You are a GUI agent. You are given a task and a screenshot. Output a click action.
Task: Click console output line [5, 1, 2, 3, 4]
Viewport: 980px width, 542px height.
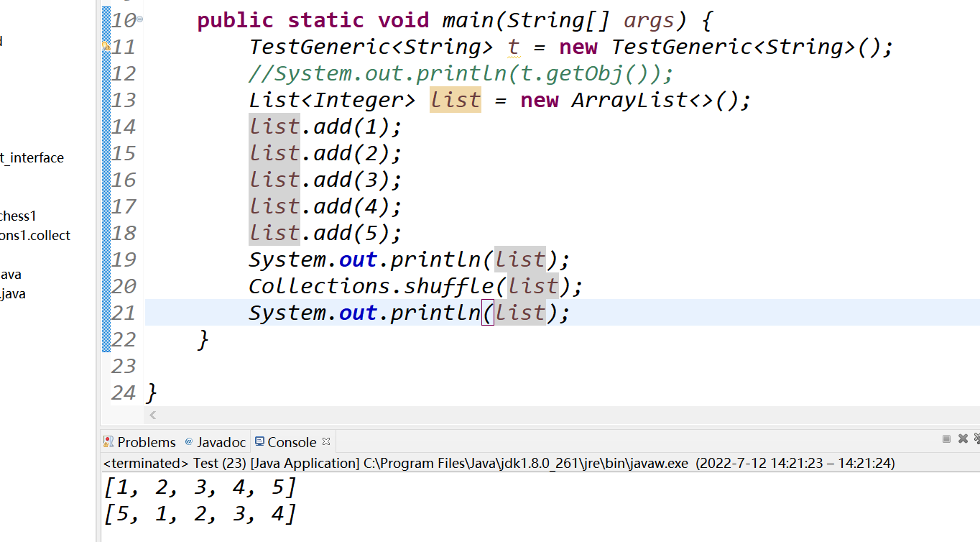[x=200, y=514]
